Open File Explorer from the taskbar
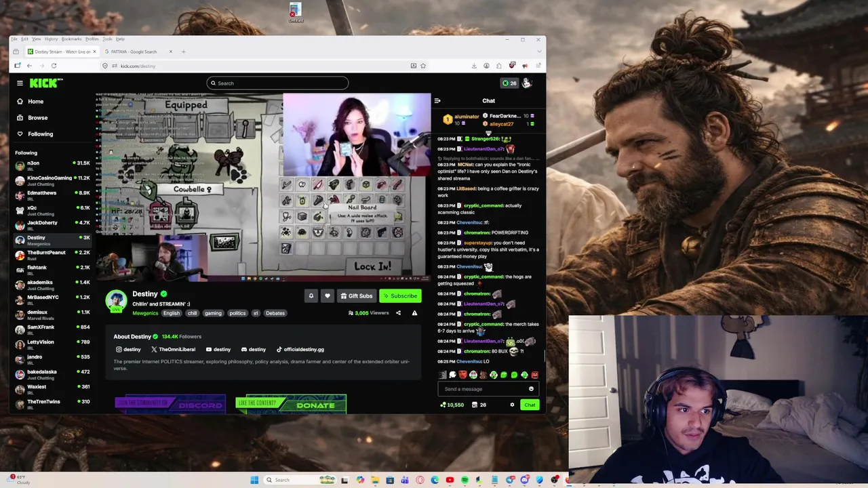 click(x=375, y=480)
